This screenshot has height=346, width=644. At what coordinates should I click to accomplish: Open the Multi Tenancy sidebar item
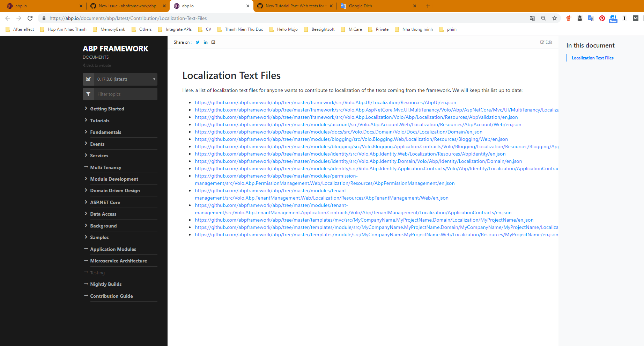pyautogui.click(x=105, y=167)
